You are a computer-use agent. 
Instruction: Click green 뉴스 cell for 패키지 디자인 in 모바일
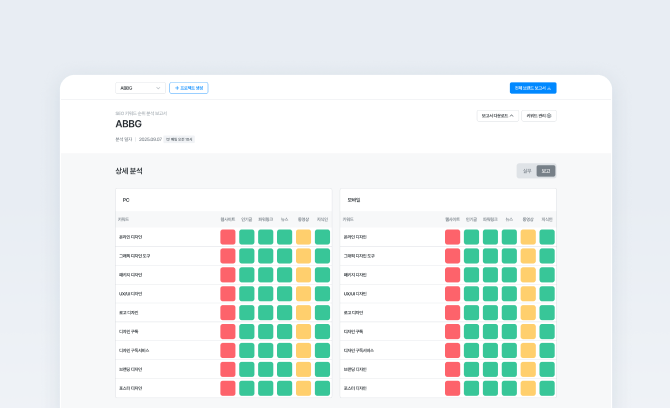(509, 275)
